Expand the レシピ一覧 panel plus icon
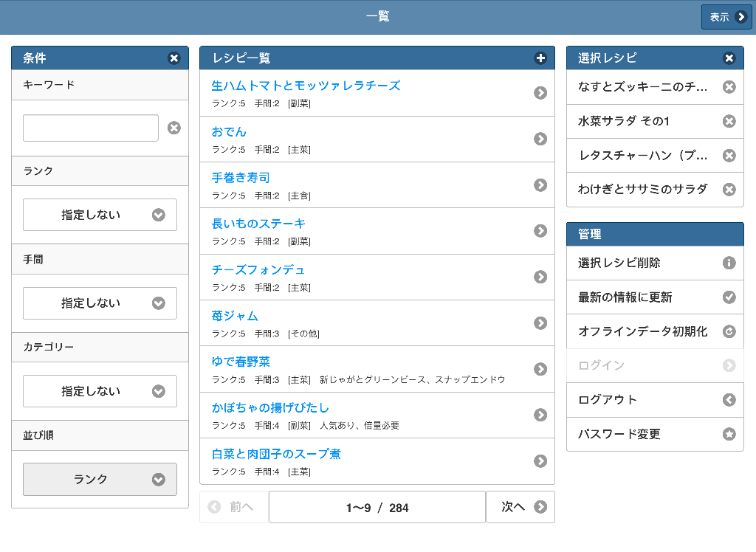756x552 pixels. pos(540,58)
